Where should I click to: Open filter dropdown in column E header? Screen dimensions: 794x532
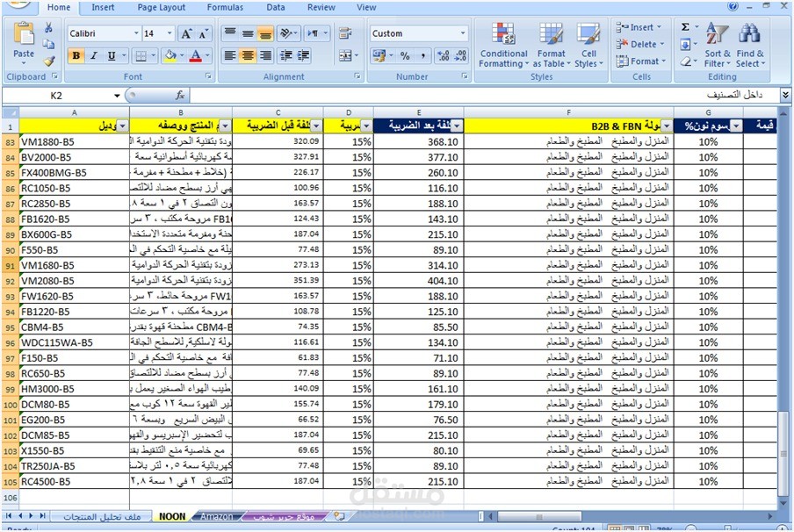457,126
